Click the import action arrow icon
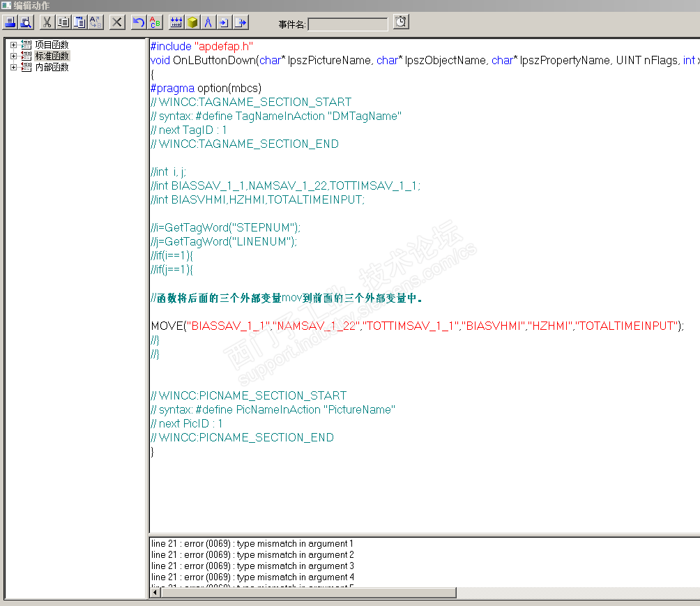700x606 pixels. pos(225,22)
